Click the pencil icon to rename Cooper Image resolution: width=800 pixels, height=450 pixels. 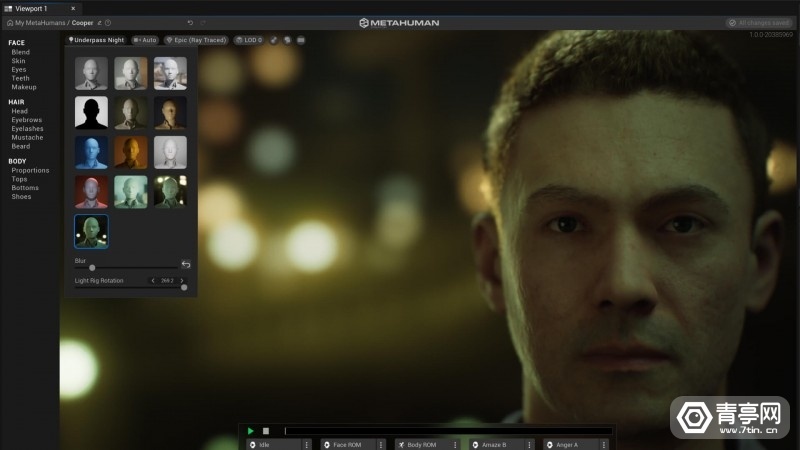click(99, 22)
